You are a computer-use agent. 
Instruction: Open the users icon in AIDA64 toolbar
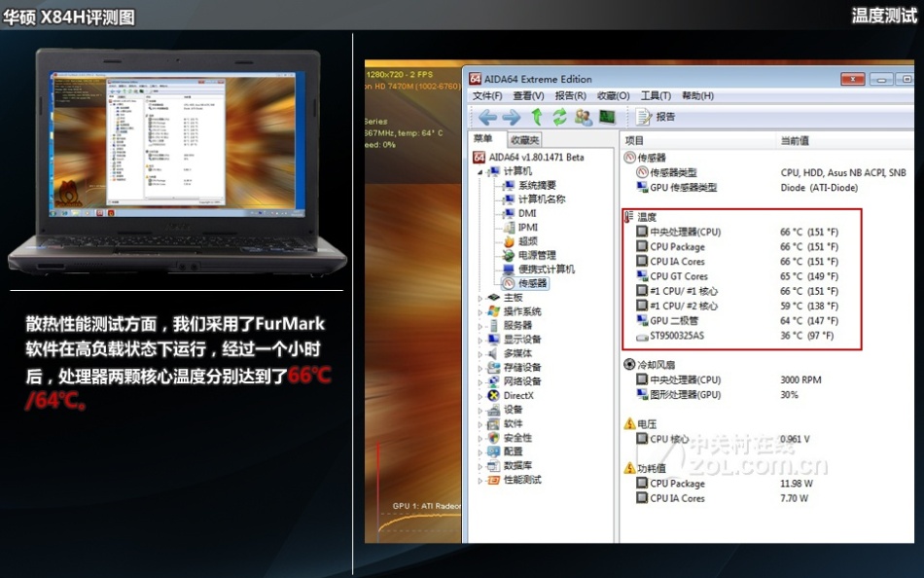tap(584, 117)
